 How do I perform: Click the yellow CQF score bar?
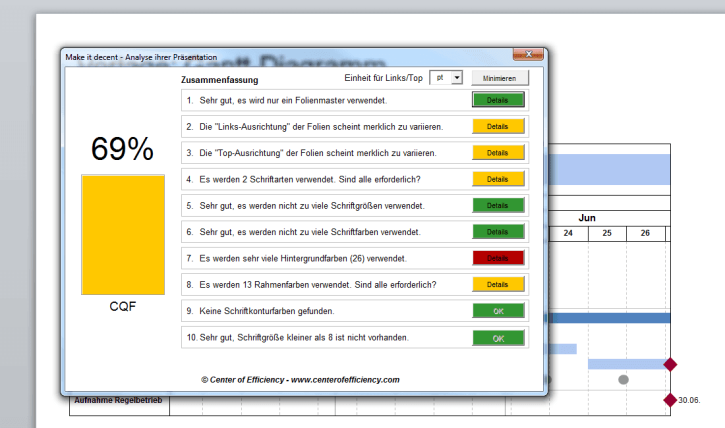point(123,234)
